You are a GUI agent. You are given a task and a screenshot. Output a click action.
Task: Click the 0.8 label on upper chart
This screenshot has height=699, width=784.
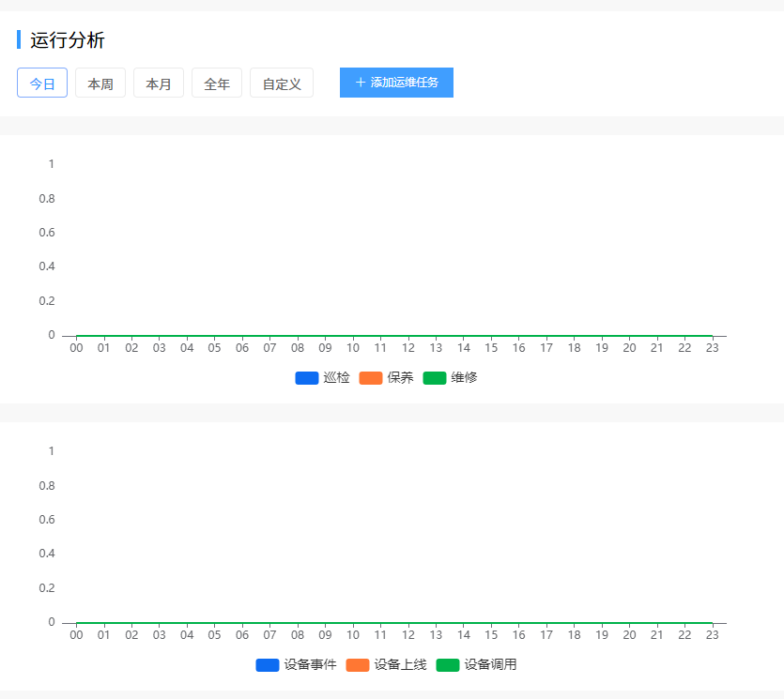(x=47, y=199)
